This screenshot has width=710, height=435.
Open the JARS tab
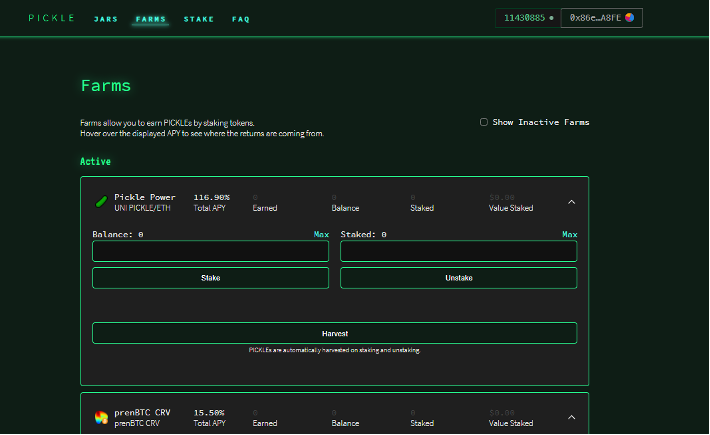106,19
